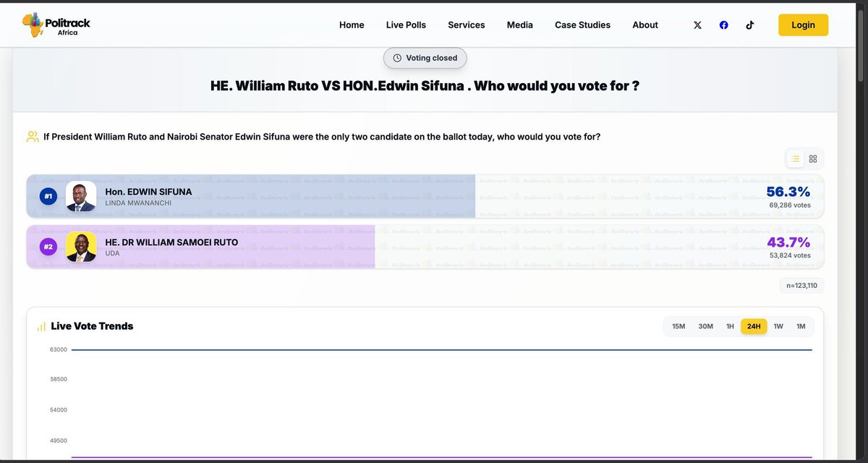
Task: Open Case Studies menu item
Action: click(x=583, y=25)
